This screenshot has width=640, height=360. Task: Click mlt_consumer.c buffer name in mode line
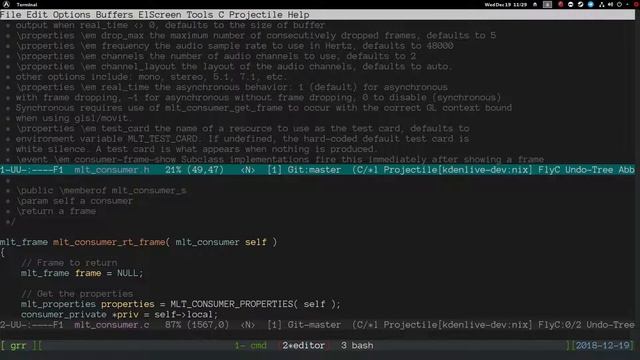point(112,325)
